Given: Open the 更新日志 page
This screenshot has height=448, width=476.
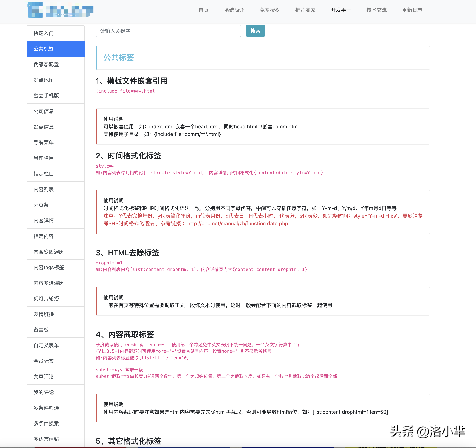Looking at the screenshot, I should click(x=412, y=10).
